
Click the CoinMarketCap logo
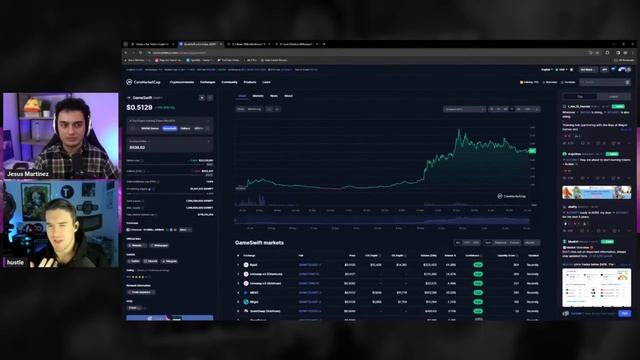[x=143, y=82]
